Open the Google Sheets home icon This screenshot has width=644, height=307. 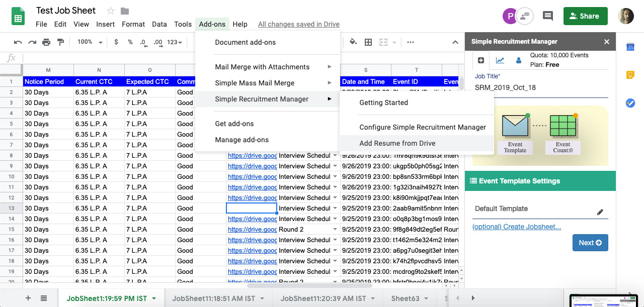[19, 17]
